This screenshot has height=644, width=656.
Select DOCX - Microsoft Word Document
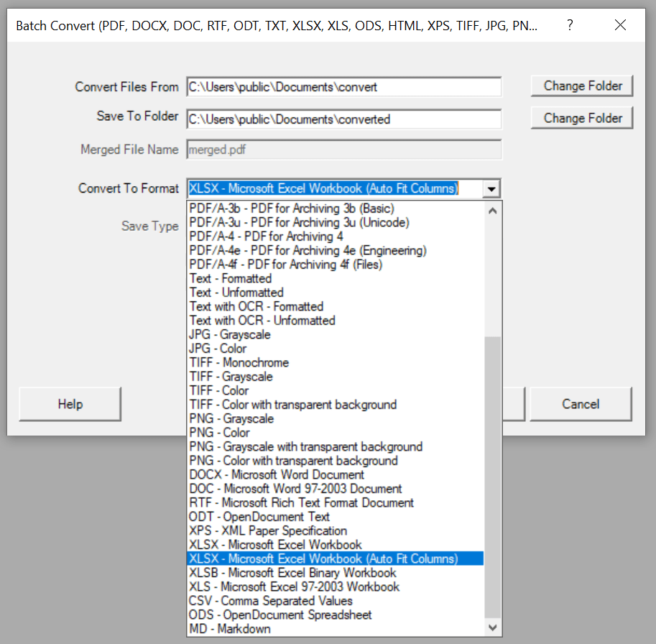[335, 474]
